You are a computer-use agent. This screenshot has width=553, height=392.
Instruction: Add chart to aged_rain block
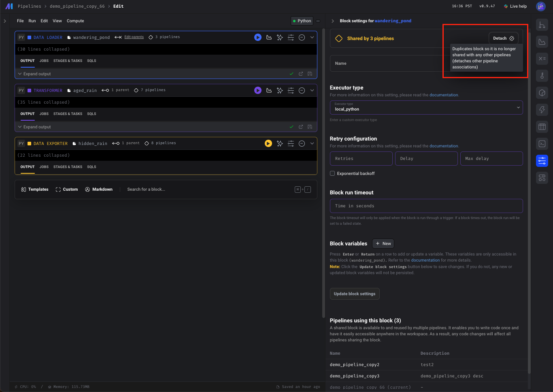(x=269, y=90)
